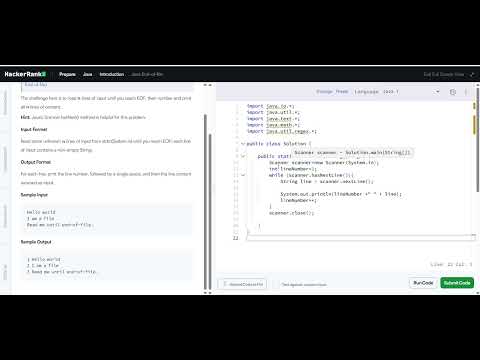Click the Input Format heading
This screenshot has height=360, width=480.
tap(34, 129)
